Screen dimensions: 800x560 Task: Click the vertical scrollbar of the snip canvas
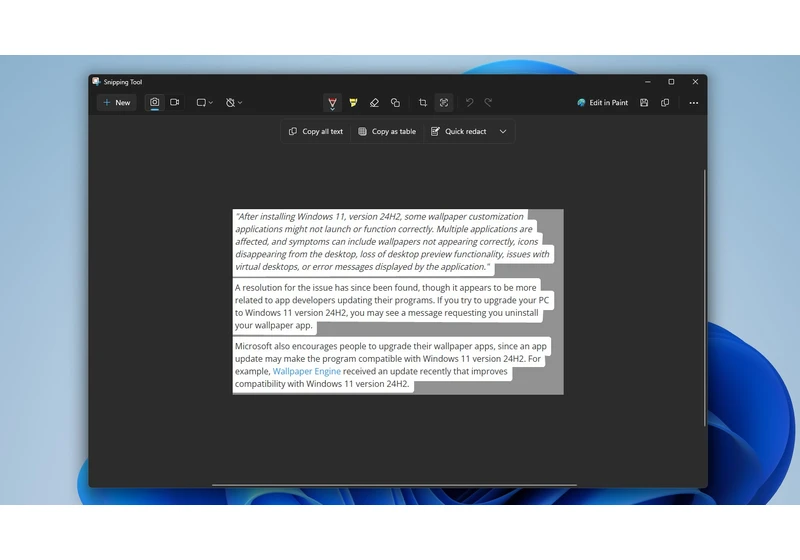pyautogui.click(x=705, y=298)
